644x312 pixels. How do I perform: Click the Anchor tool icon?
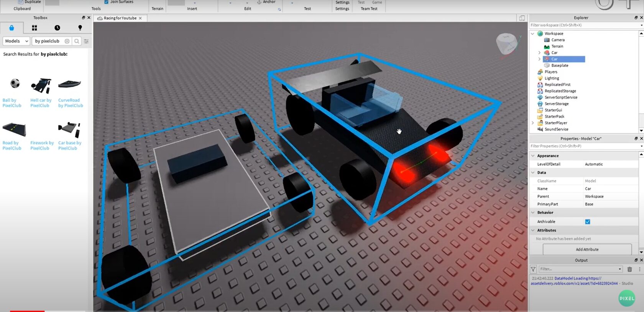[x=259, y=2]
